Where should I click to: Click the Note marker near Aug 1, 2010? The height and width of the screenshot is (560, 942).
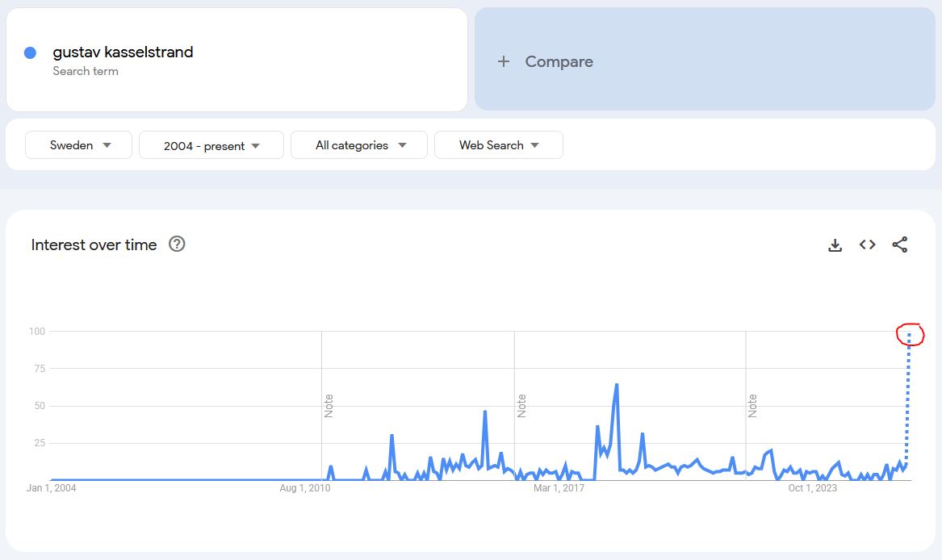(x=329, y=406)
